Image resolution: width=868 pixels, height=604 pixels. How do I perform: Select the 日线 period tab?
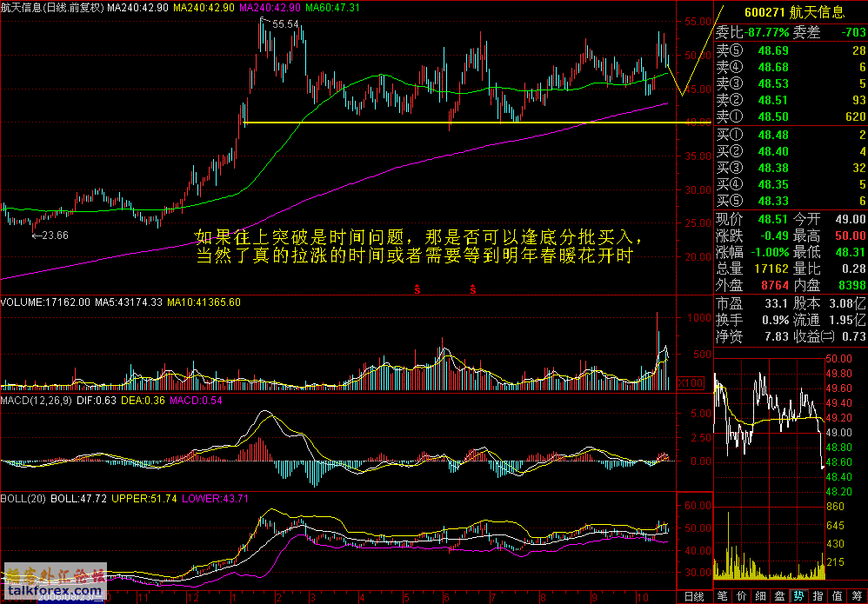(695, 596)
